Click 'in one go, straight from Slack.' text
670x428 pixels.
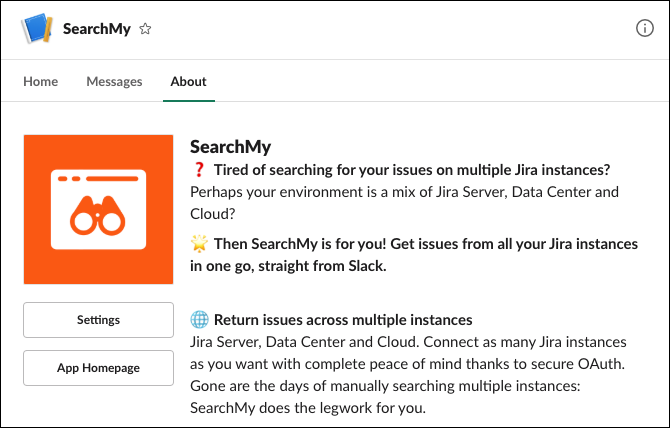tap(288, 266)
